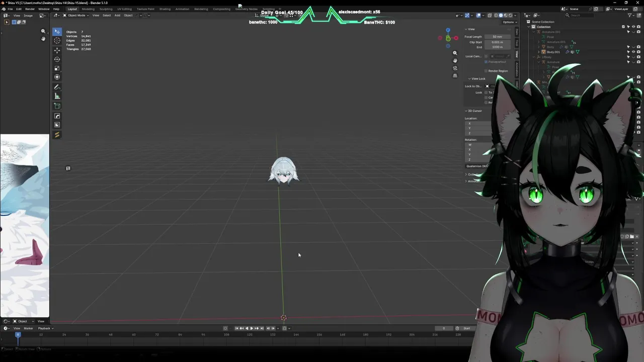Select the Move tool

click(57, 50)
